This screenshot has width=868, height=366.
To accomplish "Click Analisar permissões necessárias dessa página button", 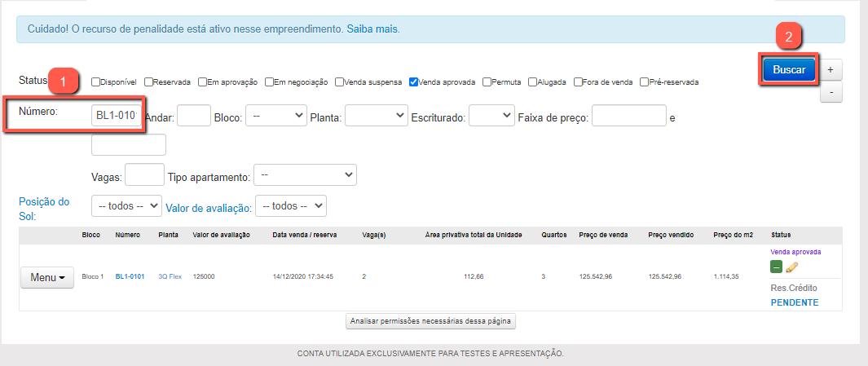I will (430, 321).
